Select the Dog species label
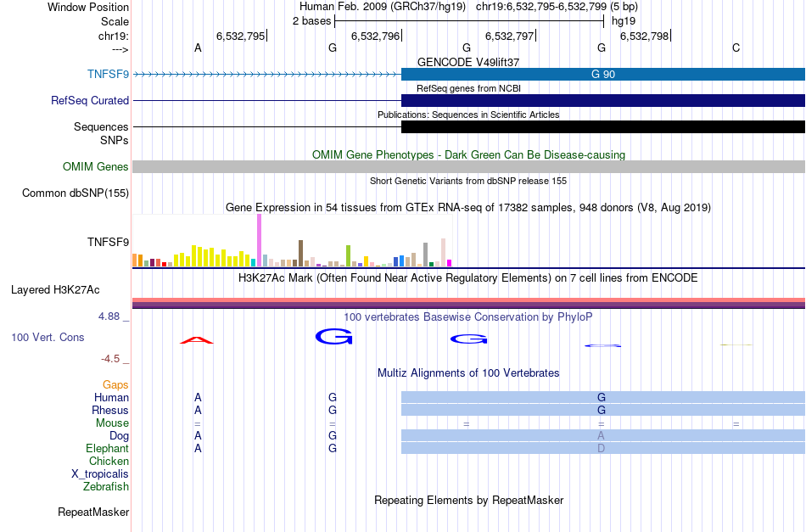The width and height of the screenshot is (806, 532). coord(120,436)
